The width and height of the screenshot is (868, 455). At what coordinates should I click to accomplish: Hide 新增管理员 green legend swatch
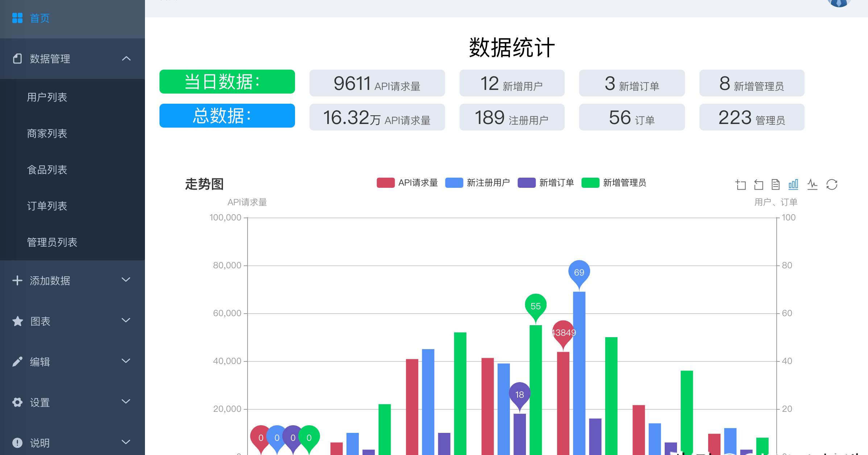(590, 183)
